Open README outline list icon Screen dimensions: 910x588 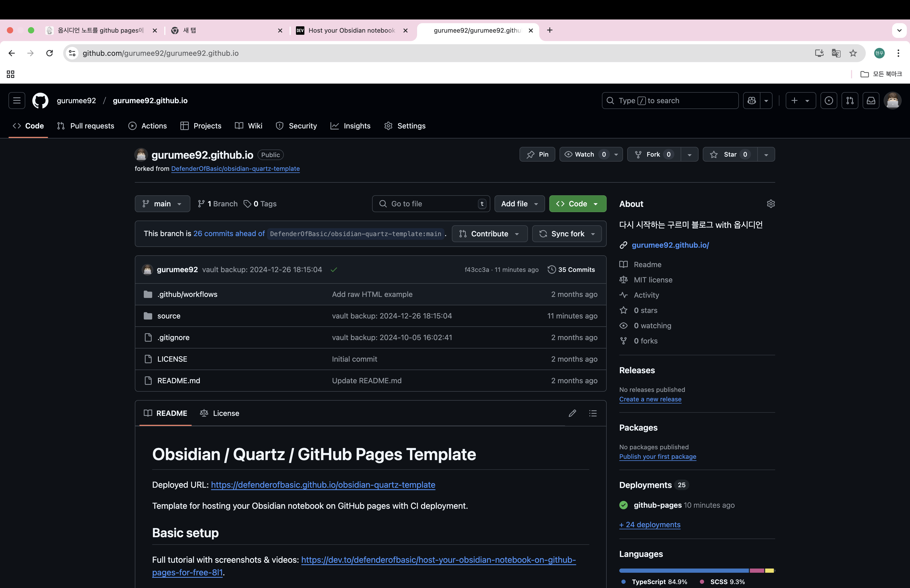click(593, 413)
